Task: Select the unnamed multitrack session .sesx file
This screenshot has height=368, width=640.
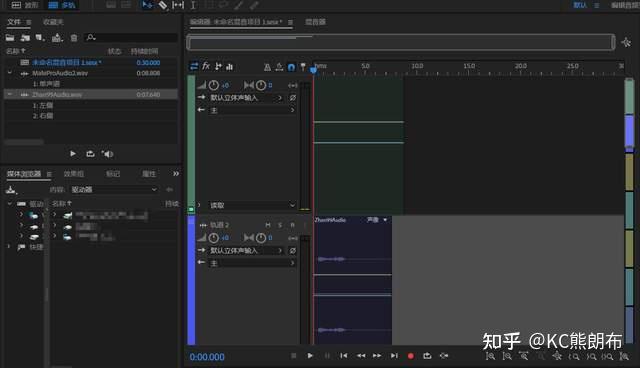Action: 67,62
